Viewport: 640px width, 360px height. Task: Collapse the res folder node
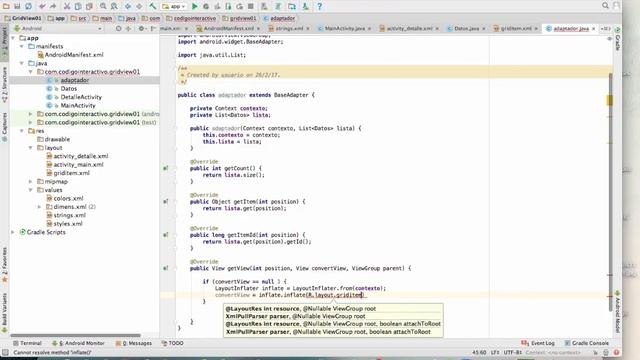[x=22, y=131]
